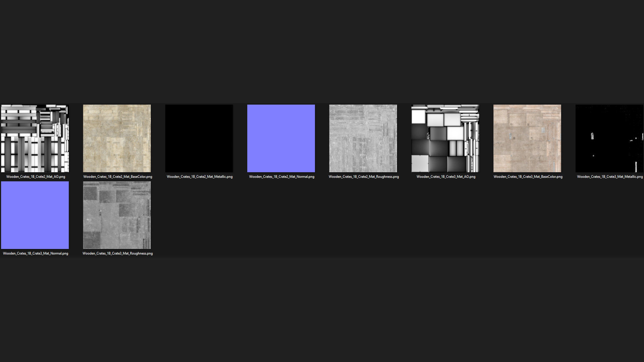This screenshot has width=644, height=362.
Task: Click the Wooden_Crates_1B_Crate2_Mat_Roughness.png filename
Action: tap(364, 177)
